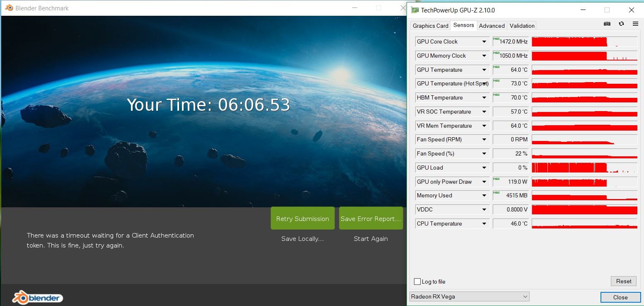Enable the Log to file checkbox
Image resolution: width=644 pixels, height=306 pixels.
pyautogui.click(x=417, y=282)
